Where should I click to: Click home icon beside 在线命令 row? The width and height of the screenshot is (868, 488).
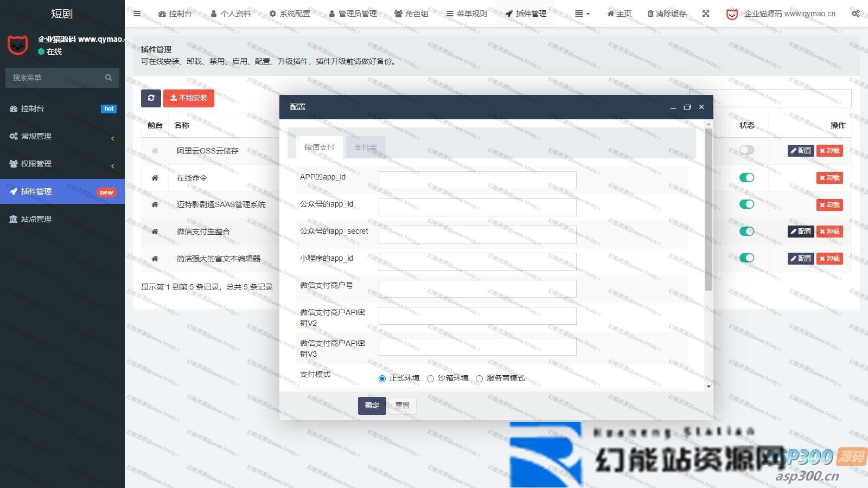point(155,178)
